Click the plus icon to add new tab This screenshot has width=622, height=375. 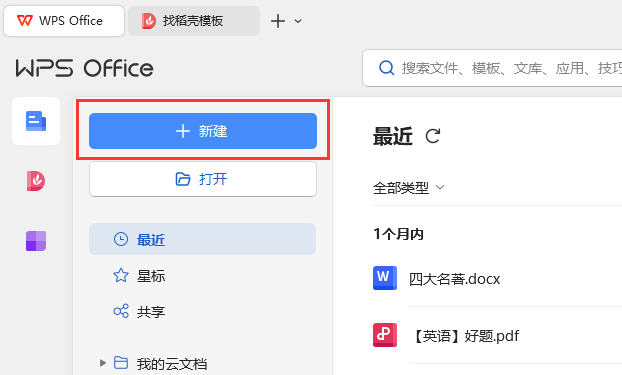(x=278, y=21)
